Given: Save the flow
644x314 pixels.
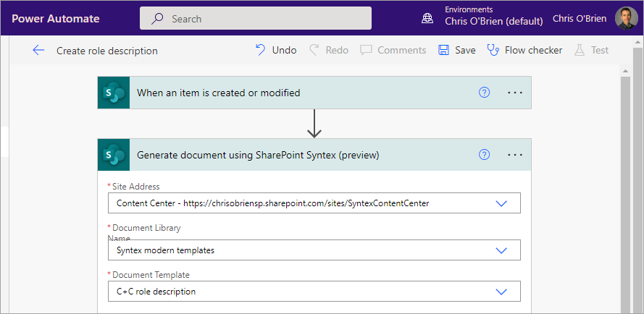Looking at the screenshot, I should click(456, 50).
